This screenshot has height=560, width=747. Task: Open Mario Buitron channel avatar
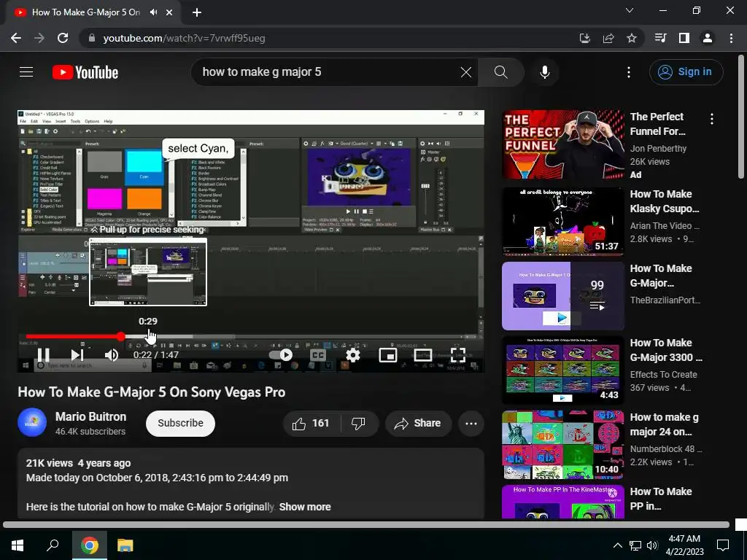click(32, 422)
